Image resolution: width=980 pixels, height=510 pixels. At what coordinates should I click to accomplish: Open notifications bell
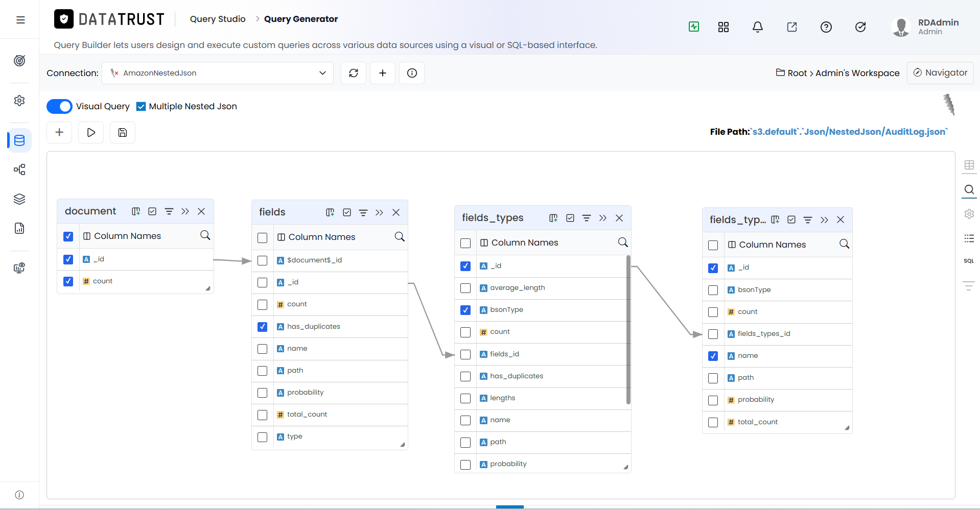click(x=758, y=27)
